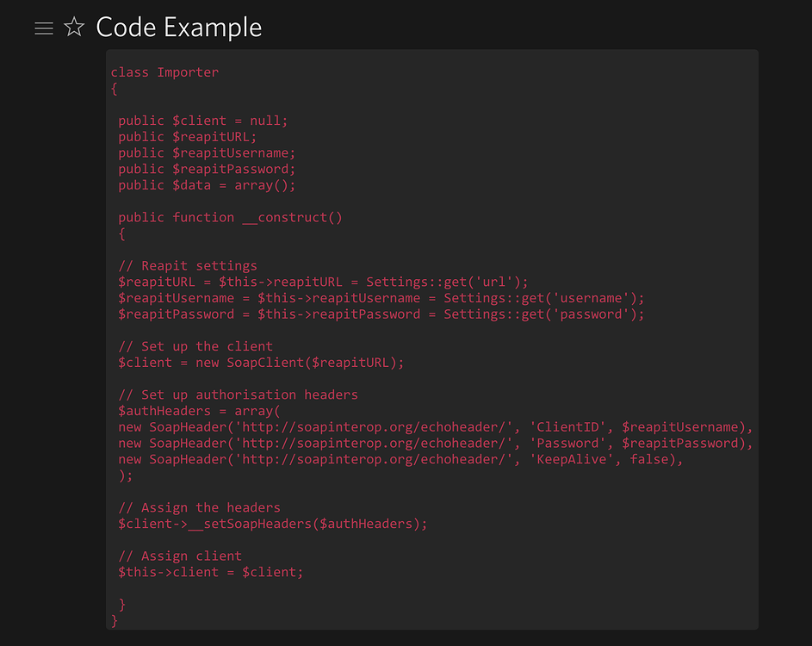Click the SoapHeader line with 'KeepAlive'

[x=400, y=459]
